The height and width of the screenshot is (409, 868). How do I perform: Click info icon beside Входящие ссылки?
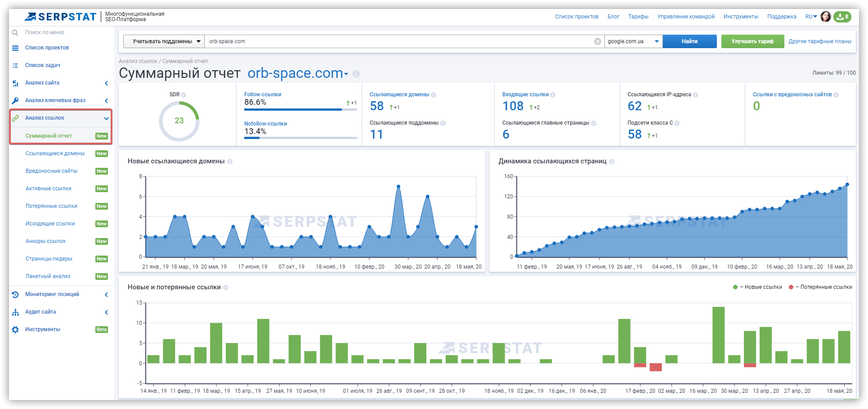[553, 95]
